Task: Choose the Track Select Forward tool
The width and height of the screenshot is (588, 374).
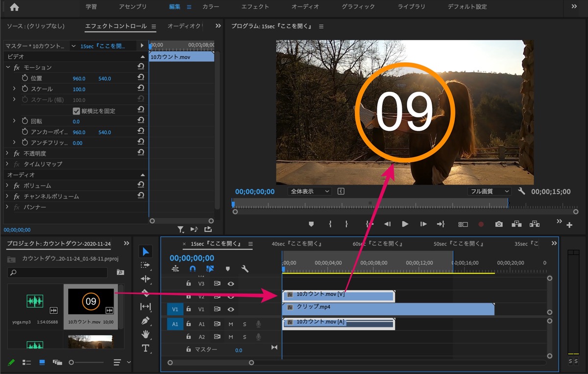Action: pos(146,265)
